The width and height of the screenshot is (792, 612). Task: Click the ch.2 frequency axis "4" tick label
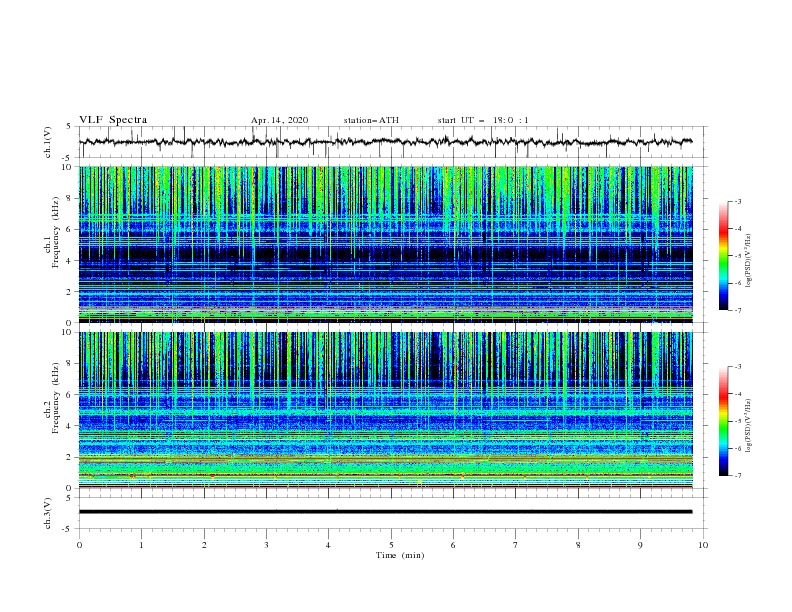(x=71, y=426)
